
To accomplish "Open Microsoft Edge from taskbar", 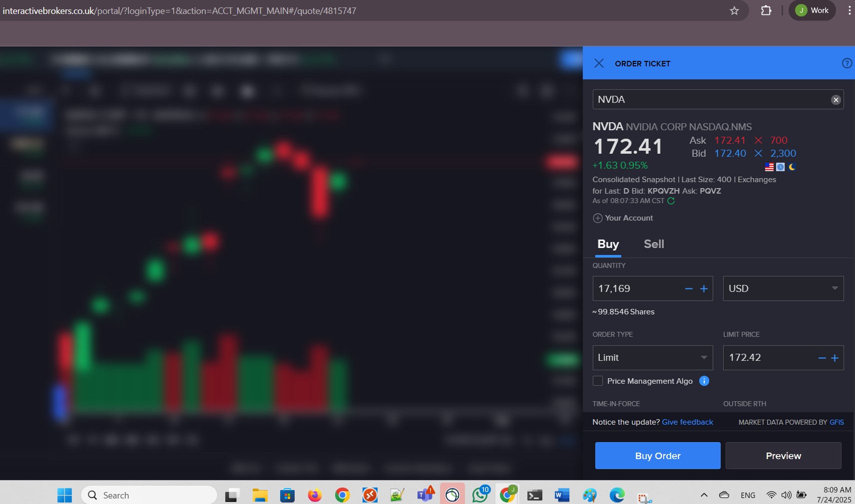I will [617, 495].
